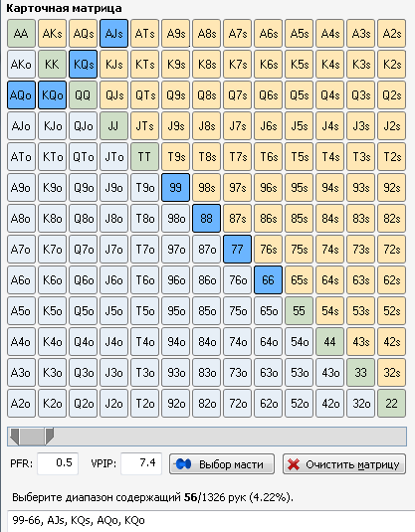Screen dimensions: 415x532
Task: Select the 22 pair cell
Action: point(391,404)
